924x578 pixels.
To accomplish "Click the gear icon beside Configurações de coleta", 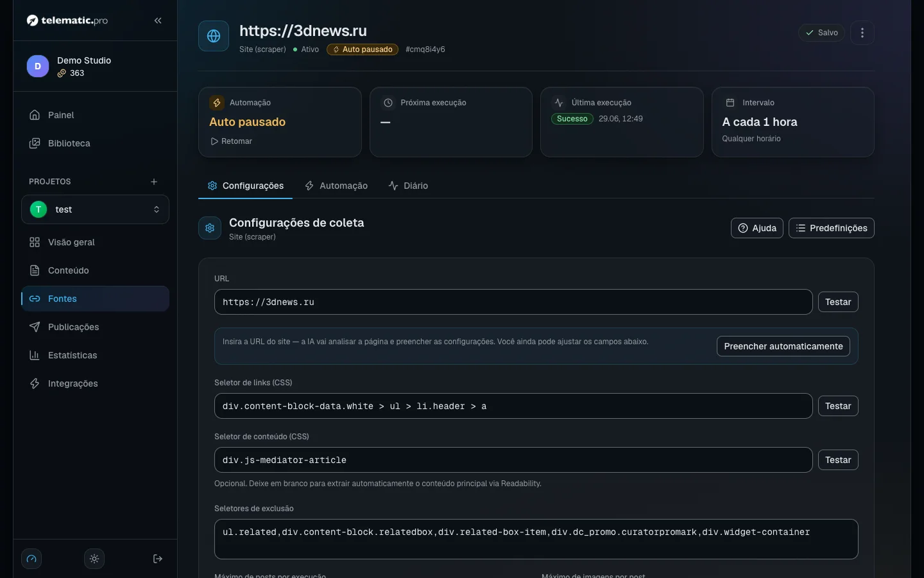I will [x=210, y=228].
